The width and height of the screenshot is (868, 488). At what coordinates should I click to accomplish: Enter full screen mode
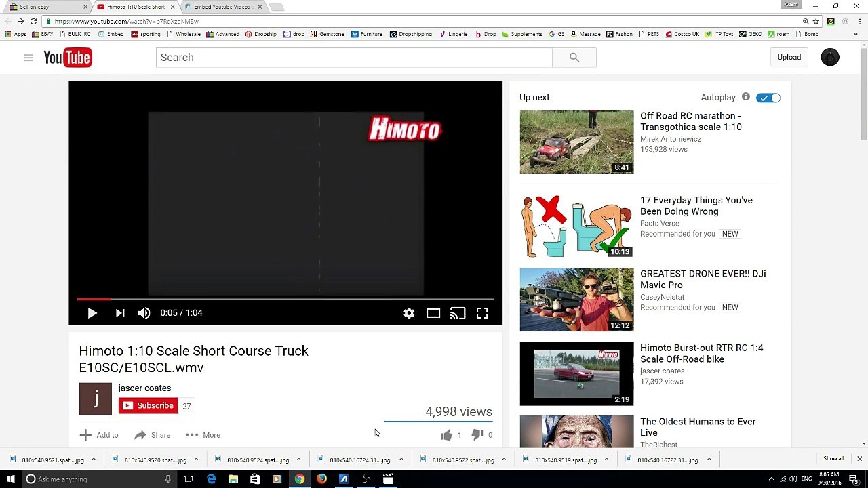tap(482, 313)
